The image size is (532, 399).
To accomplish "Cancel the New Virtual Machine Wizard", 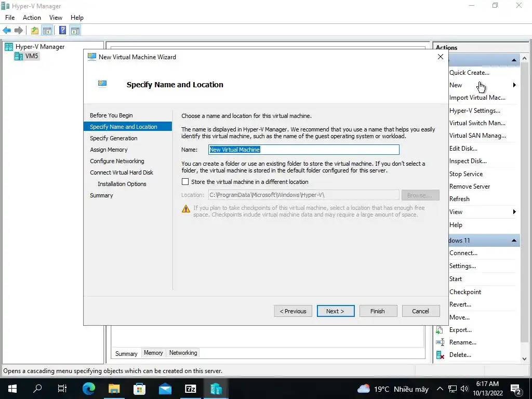I will [421, 311].
